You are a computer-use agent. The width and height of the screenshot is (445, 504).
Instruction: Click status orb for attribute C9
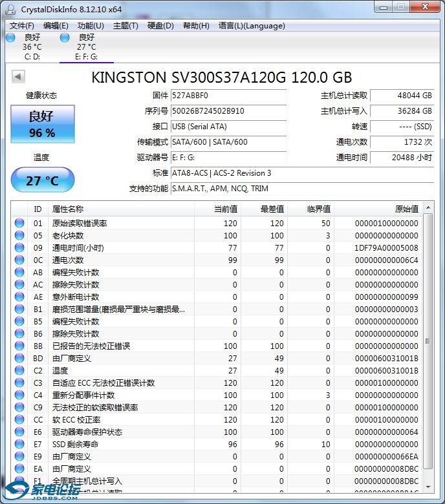pos(19,407)
